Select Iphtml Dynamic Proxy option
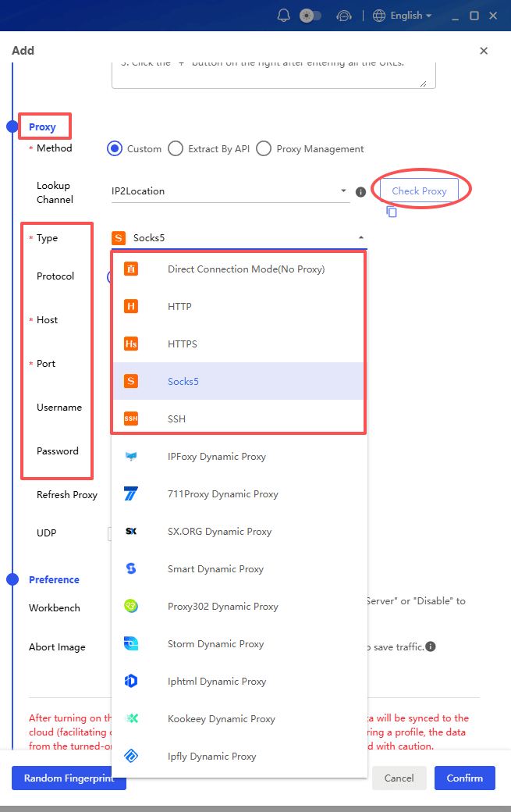 [x=240, y=682]
